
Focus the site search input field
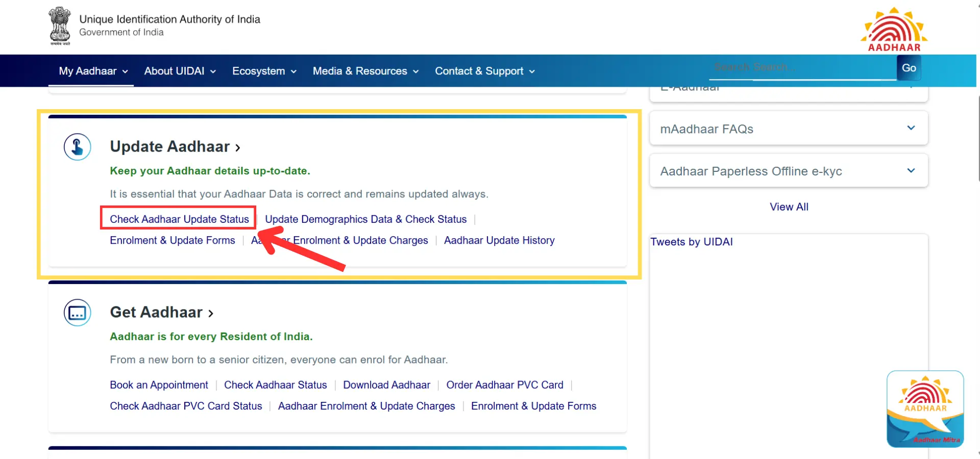coord(803,67)
